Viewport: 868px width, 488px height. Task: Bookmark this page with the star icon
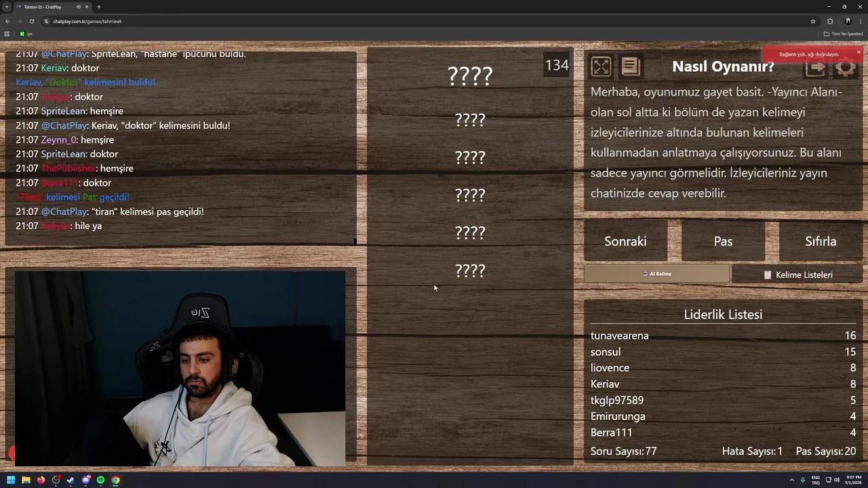(x=813, y=21)
